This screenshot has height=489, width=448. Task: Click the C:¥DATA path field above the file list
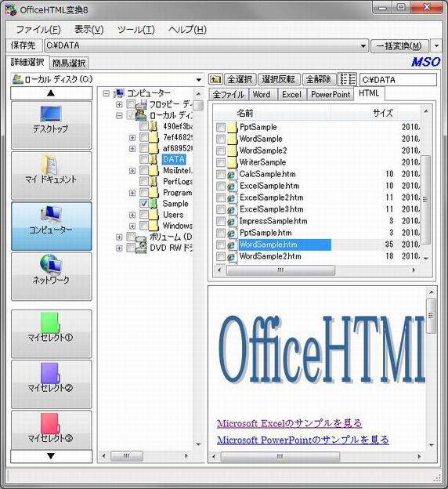pos(398,80)
